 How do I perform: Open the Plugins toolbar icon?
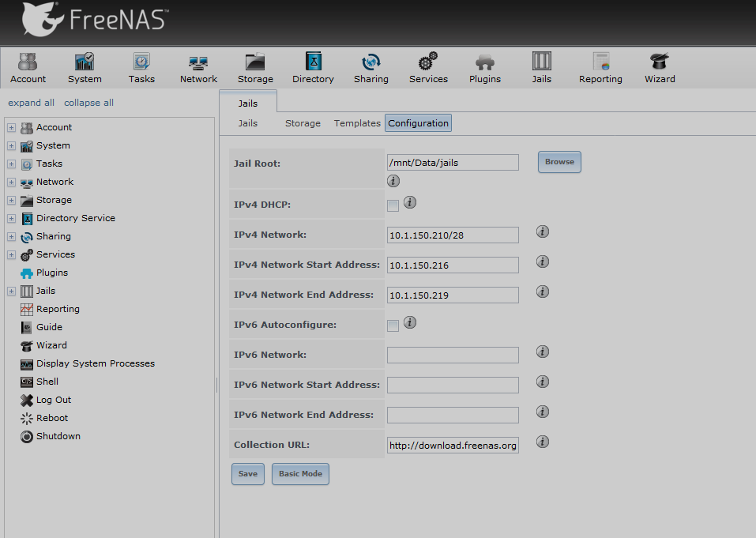(x=485, y=68)
